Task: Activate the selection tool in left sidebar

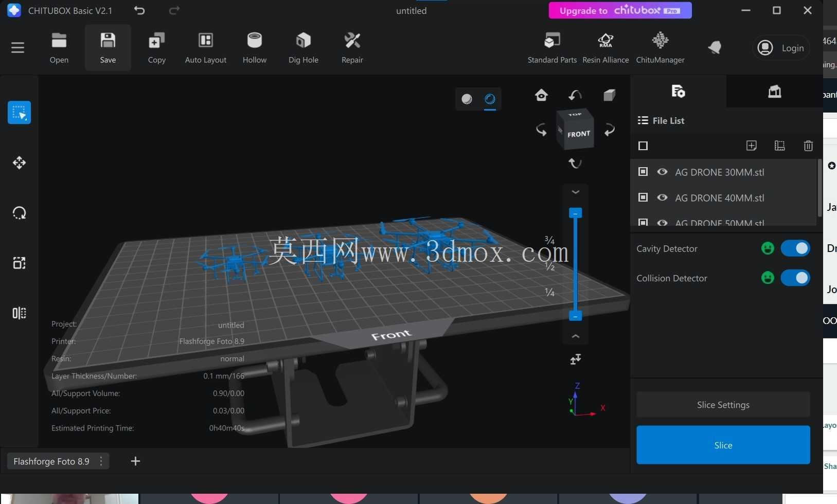Action: coord(19,113)
